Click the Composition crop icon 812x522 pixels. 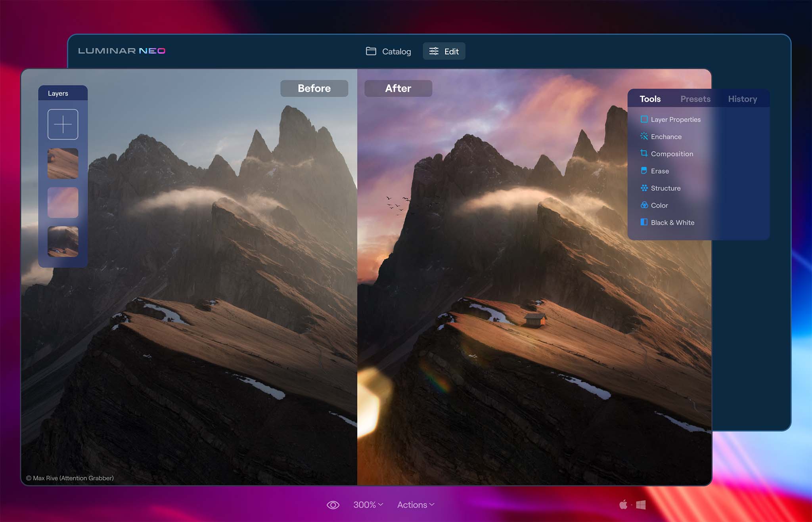point(644,153)
